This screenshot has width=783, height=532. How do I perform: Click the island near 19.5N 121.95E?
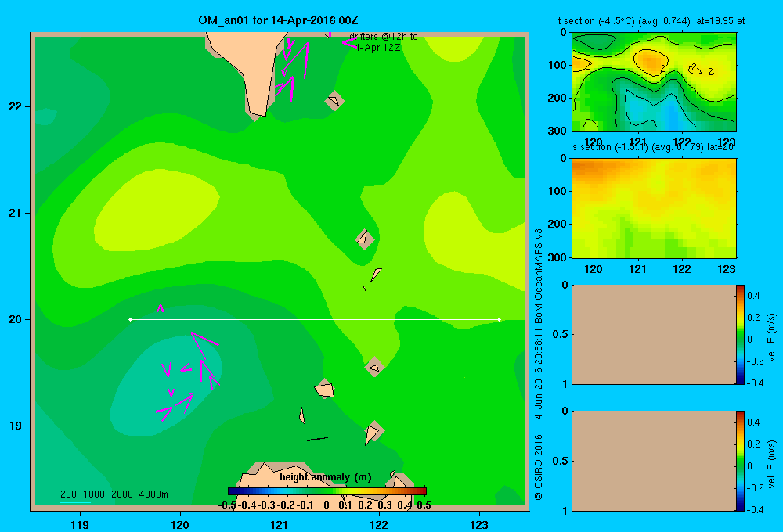pyautogui.click(x=374, y=367)
